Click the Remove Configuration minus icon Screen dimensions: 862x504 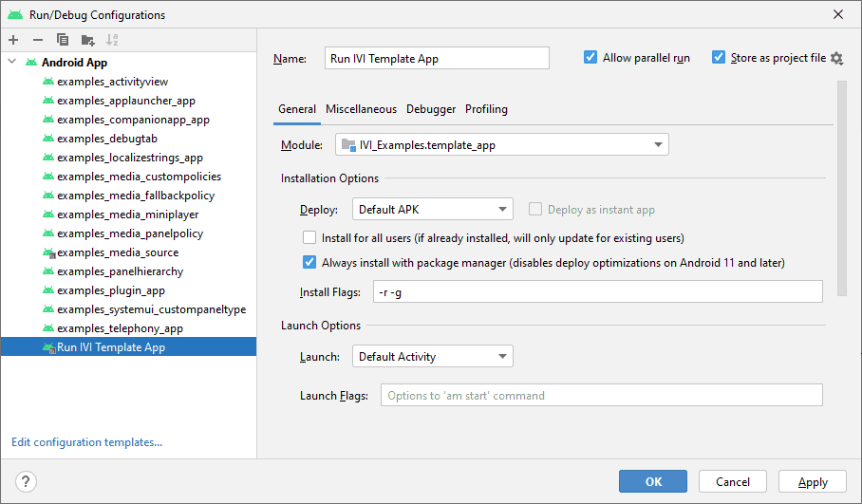[38, 40]
